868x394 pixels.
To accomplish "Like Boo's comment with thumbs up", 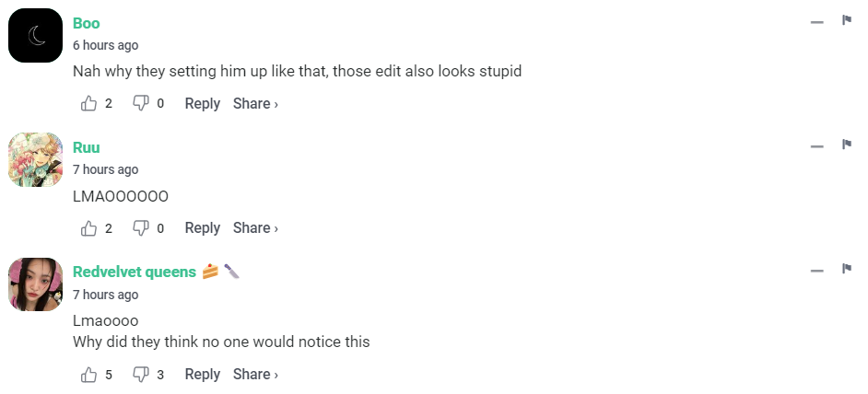I will coord(89,104).
